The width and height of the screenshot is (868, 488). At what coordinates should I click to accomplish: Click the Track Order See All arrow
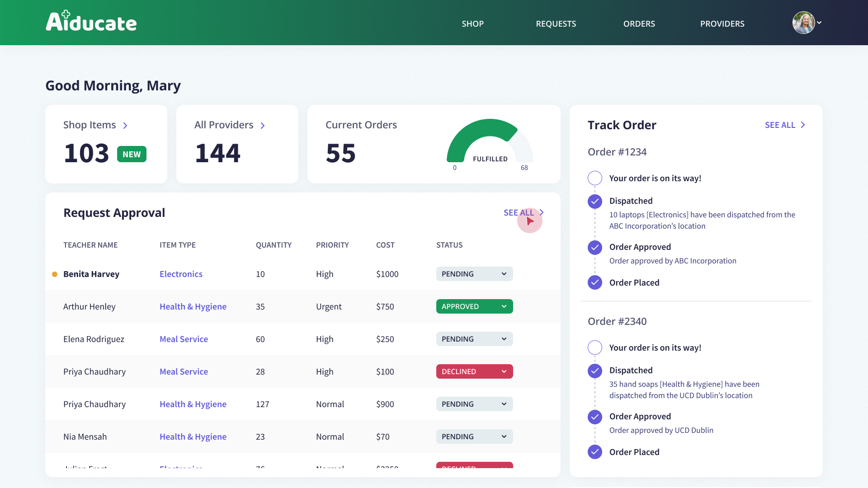point(803,125)
